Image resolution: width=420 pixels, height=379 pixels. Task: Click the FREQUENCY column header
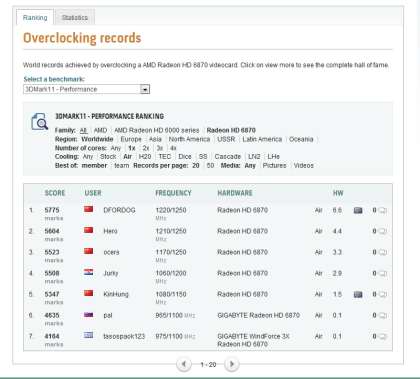173,193
